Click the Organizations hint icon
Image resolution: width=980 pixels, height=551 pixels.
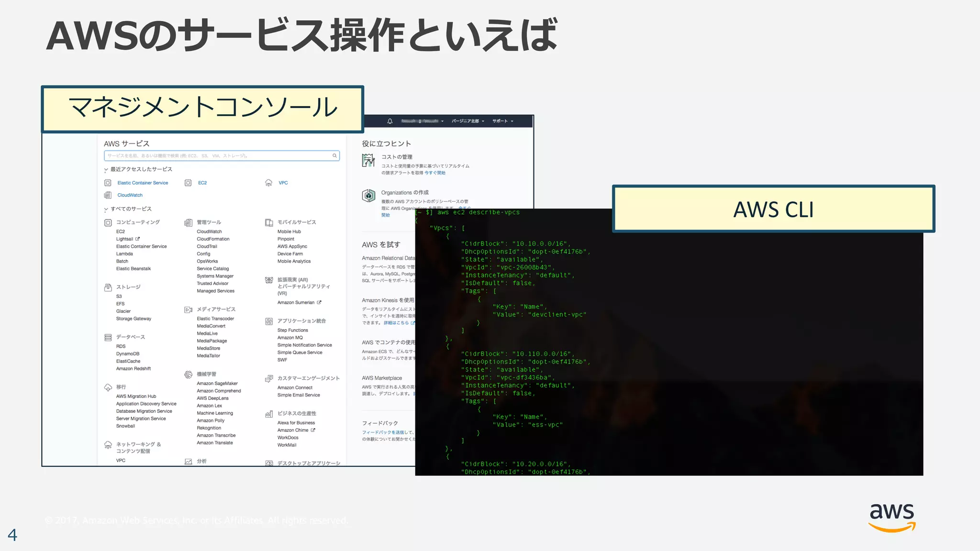coord(368,196)
